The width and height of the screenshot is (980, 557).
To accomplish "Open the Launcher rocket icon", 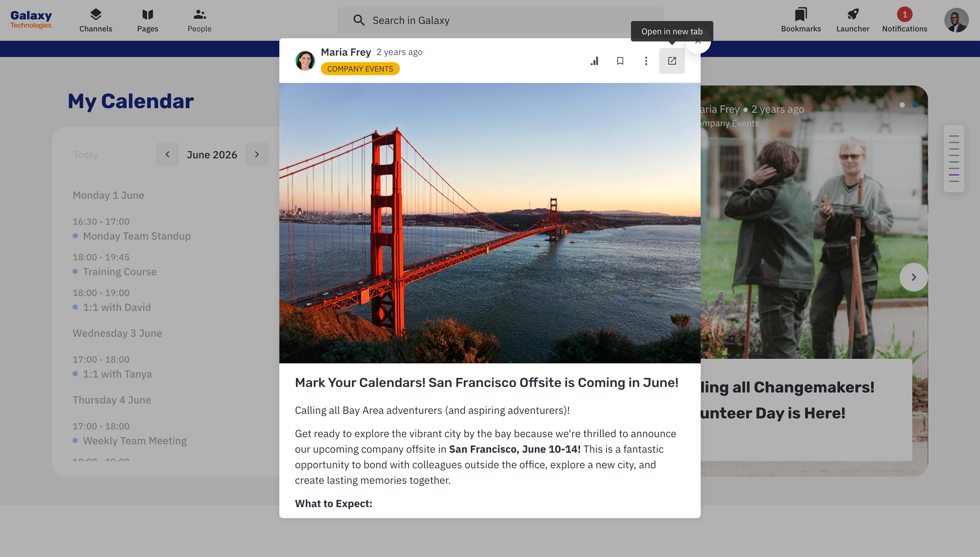I will (853, 20).
